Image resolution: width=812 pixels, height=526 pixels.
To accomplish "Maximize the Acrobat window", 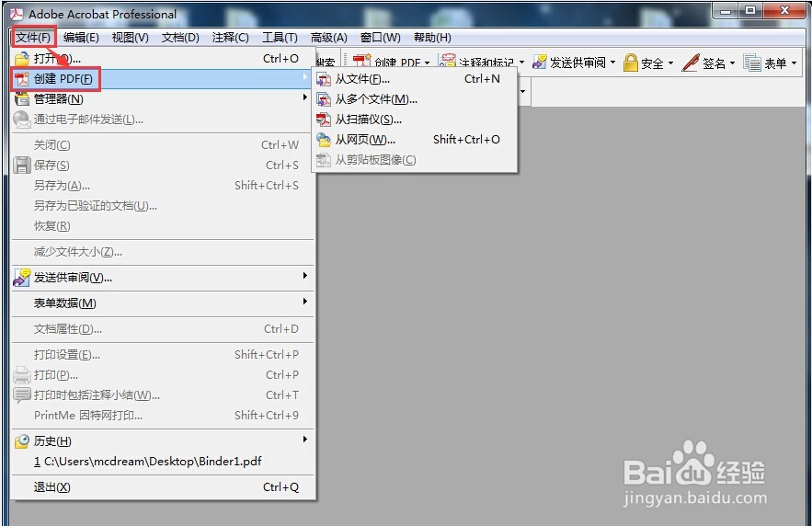I will 750,10.
